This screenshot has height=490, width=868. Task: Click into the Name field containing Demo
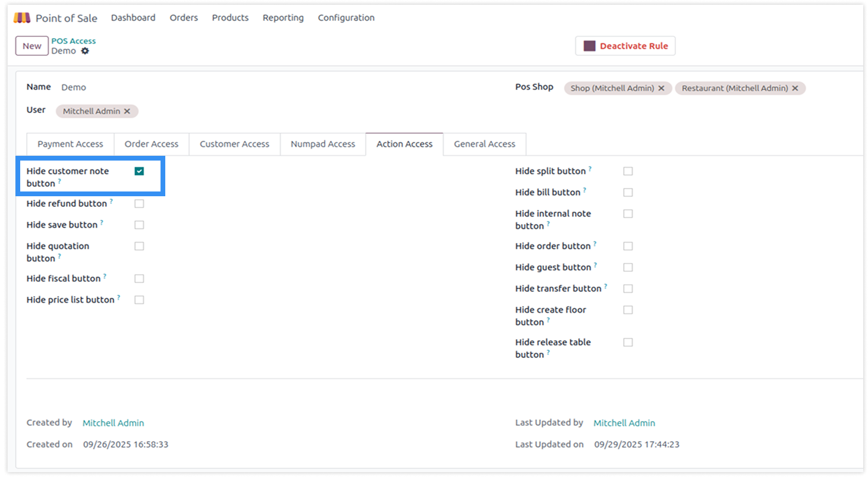point(178,87)
